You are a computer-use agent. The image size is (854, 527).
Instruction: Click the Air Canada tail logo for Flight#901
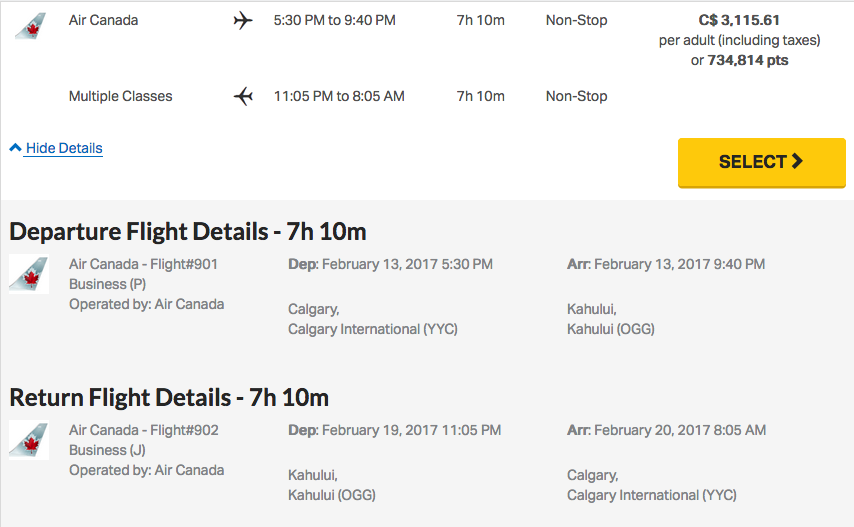(29, 274)
